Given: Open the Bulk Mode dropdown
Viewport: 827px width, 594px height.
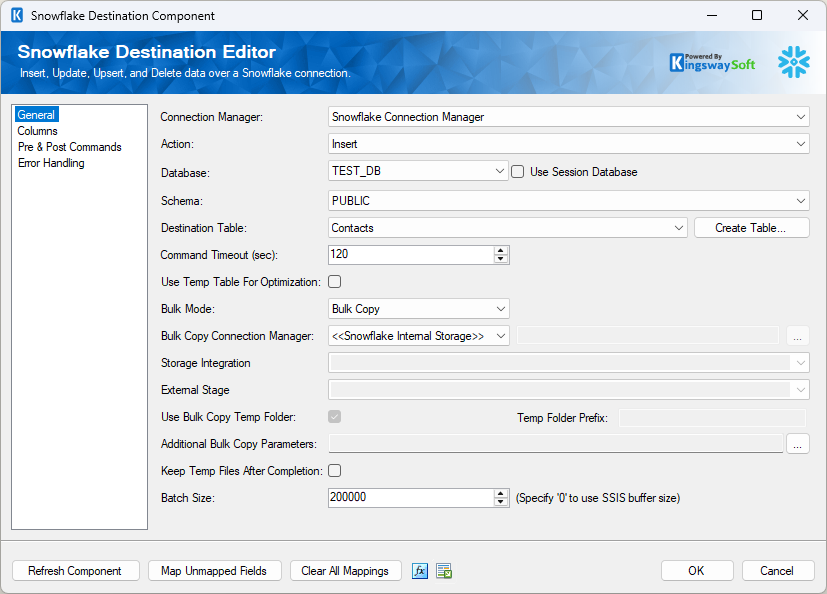Looking at the screenshot, I should coord(502,308).
